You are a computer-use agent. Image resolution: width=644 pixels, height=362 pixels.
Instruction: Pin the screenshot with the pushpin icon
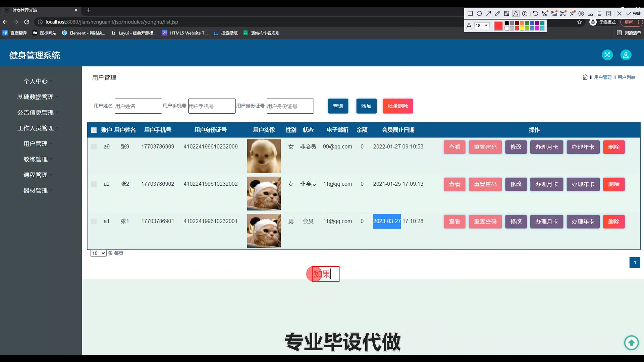(572, 13)
